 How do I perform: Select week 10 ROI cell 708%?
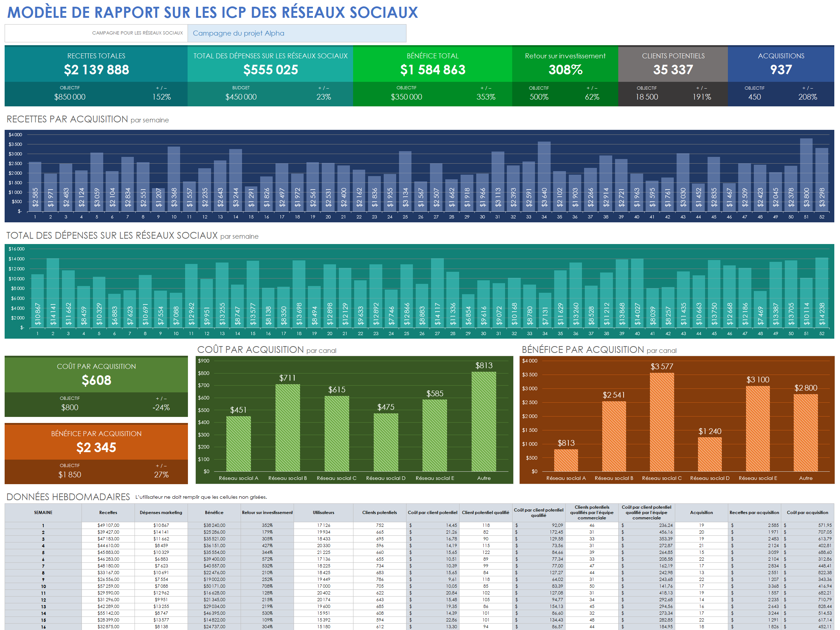point(267,586)
